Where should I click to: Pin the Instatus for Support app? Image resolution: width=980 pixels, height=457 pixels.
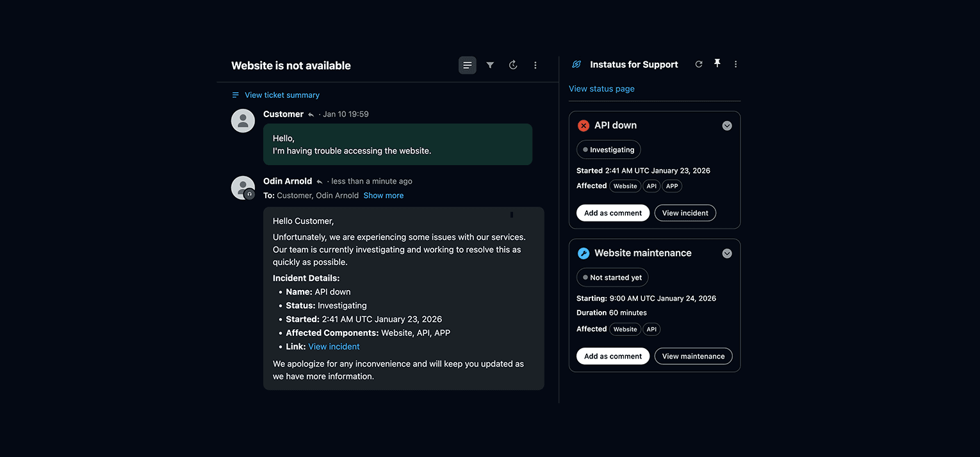click(x=717, y=63)
